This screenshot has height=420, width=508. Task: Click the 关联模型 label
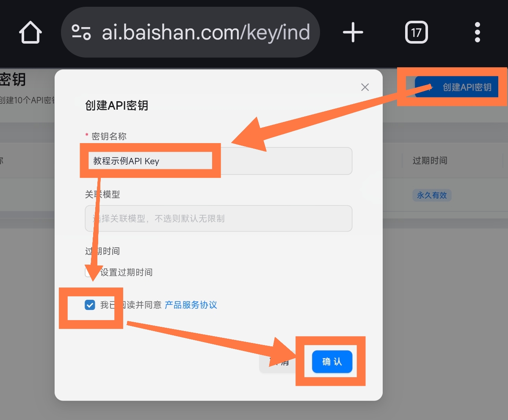pos(102,194)
